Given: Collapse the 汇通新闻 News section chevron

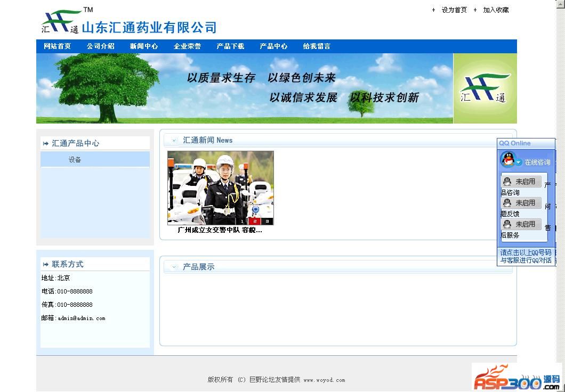Looking at the screenshot, I should pyautogui.click(x=174, y=141).
